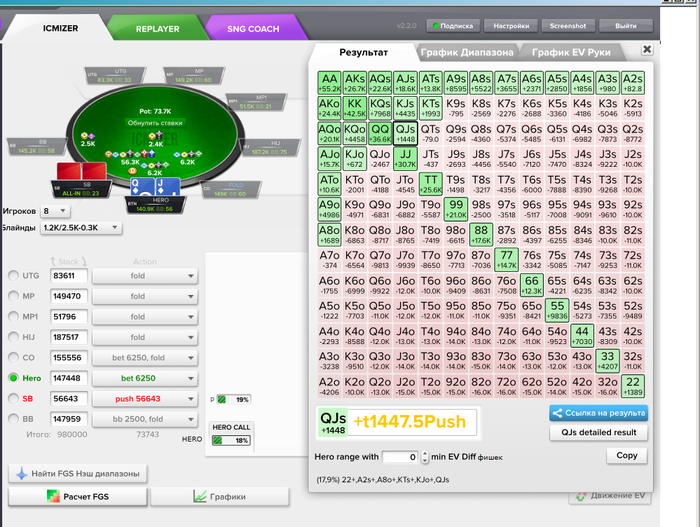Open HIJ action dropdown
This screenshot has height=527, width=700.
click(x=145, y=337)
